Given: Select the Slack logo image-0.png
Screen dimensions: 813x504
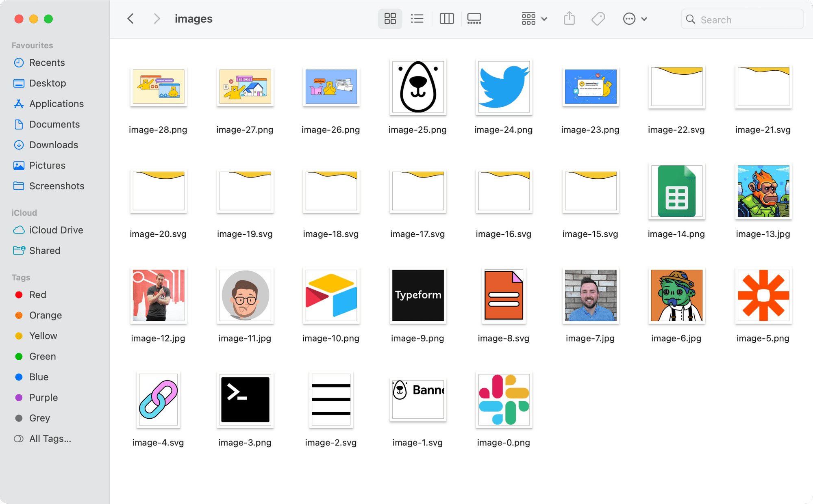Looking at the screenshot, I should point(504,400).
